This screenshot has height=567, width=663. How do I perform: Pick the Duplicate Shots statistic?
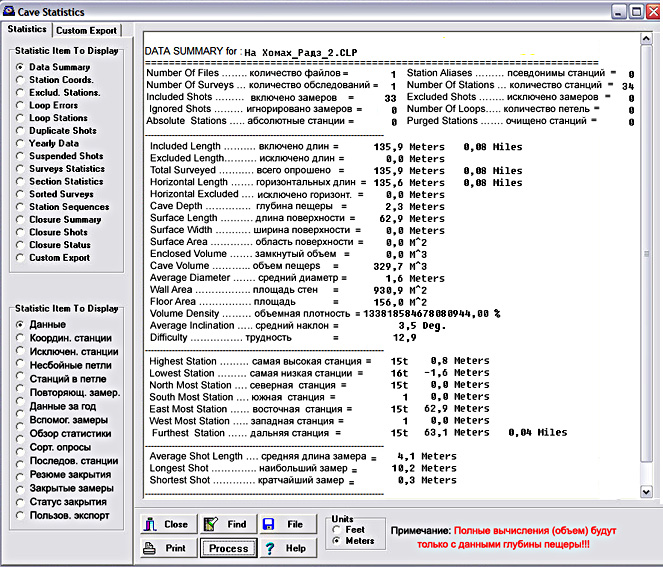20,131
